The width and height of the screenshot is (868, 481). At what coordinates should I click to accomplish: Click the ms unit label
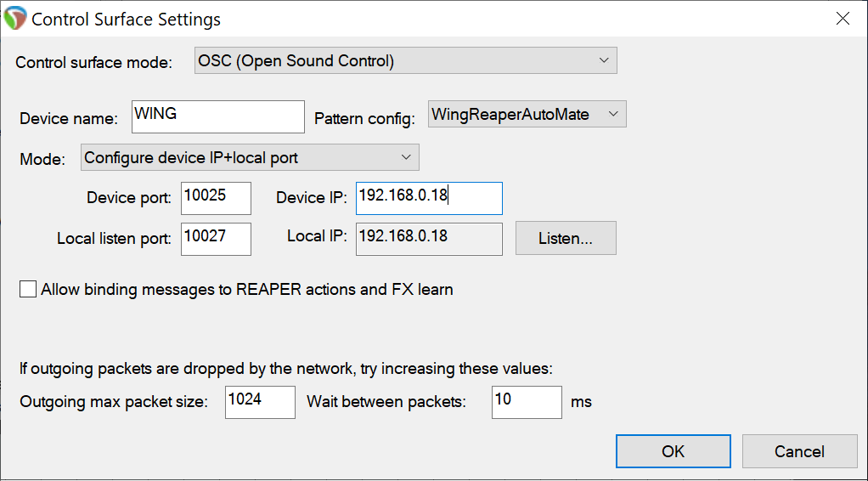(x=581, y=402)
